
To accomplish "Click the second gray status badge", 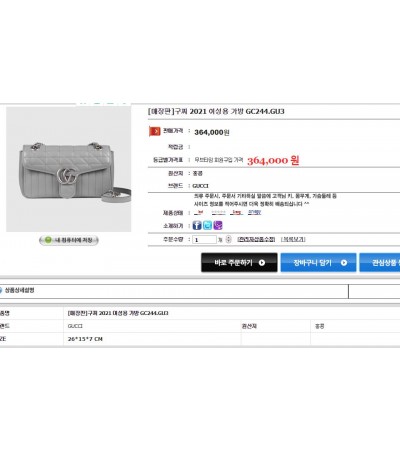I will [218, 213].
